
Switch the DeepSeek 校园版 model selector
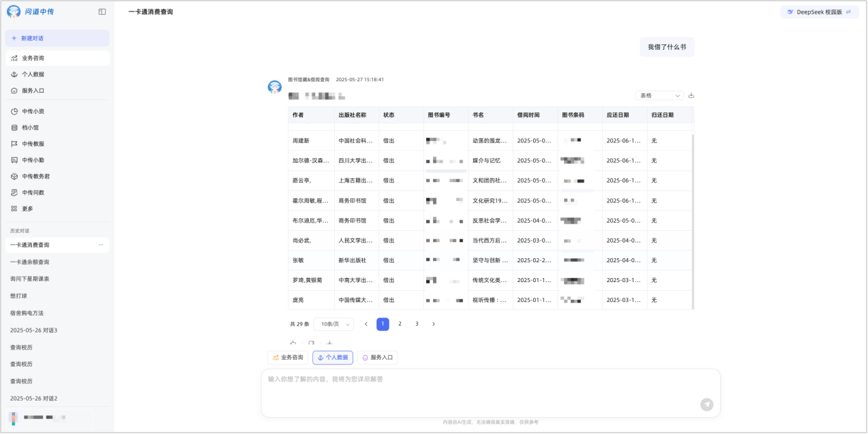[819, 12]
